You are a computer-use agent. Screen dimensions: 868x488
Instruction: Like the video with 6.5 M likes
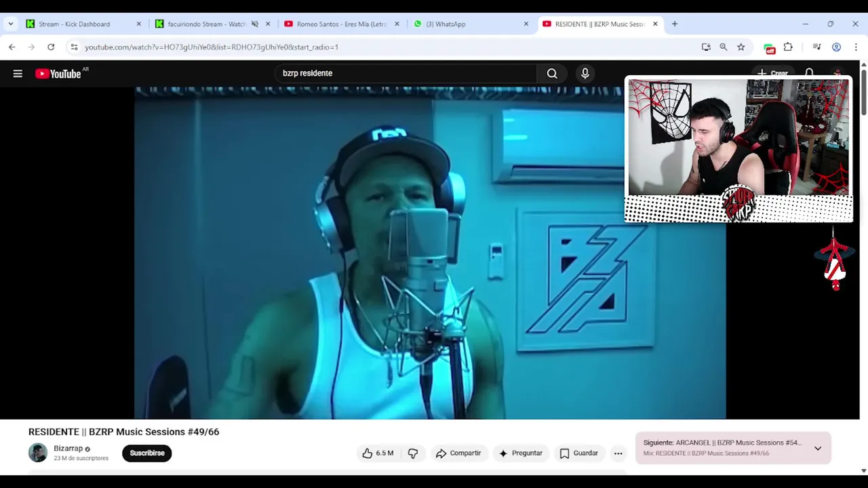[x=378, y=453]
